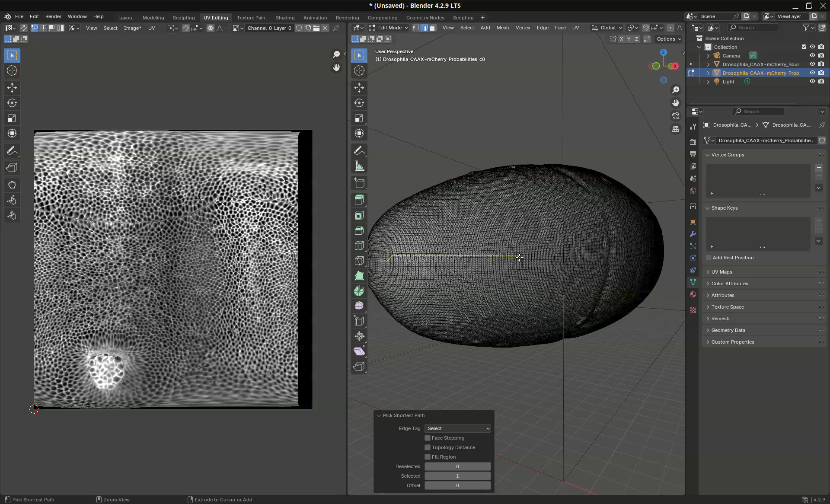Click the Options button in viewport header
830x504 pixels.
pos(668,39)
